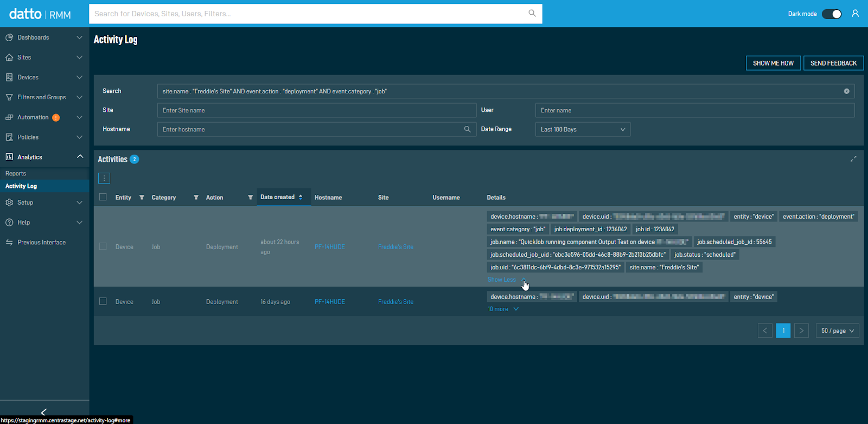The image size is (868, 424).
Task: Go to the previous page arrow
Action: pyautogui.click(x=765, y=331)
